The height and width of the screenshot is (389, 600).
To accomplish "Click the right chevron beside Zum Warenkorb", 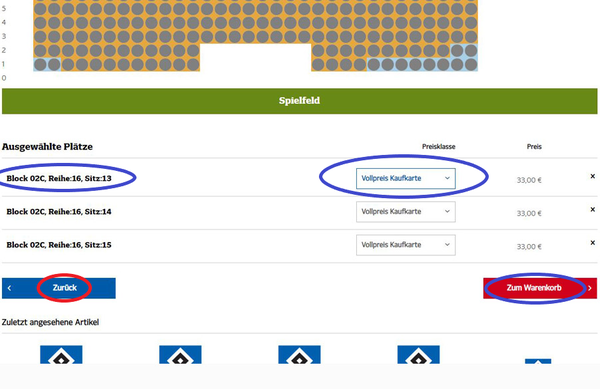I will coord(590,288).
